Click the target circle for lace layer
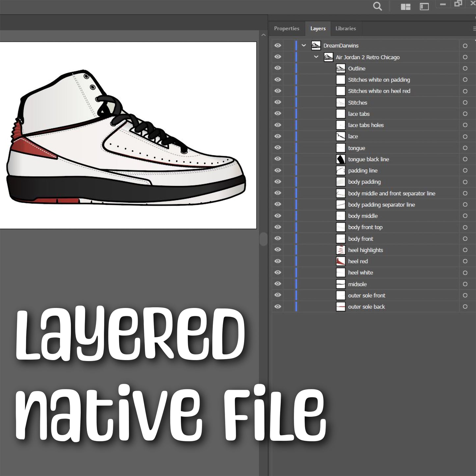Image resolution: width=476 pixels, height=476 pixels. click(x=465, y=136)
